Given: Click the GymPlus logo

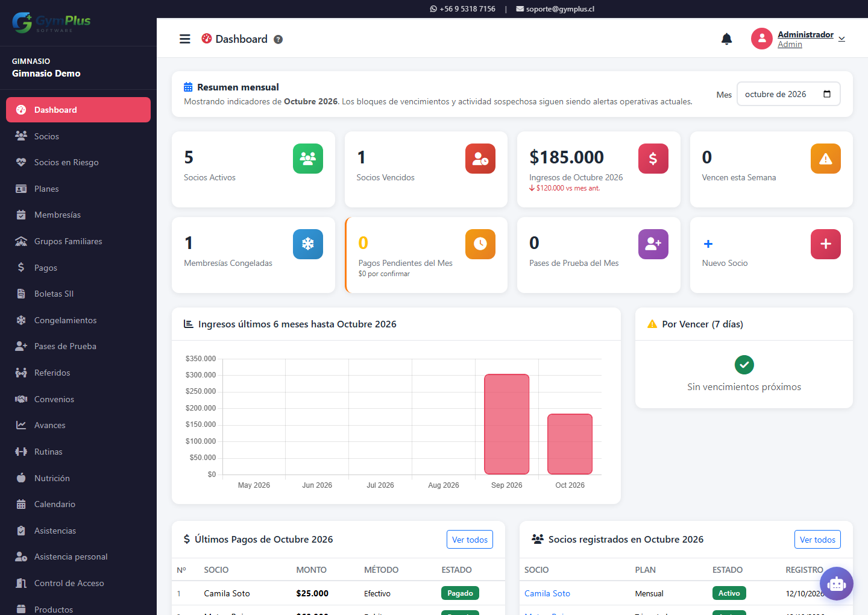Looking at the screenshot, I should [x=51, y=23].
